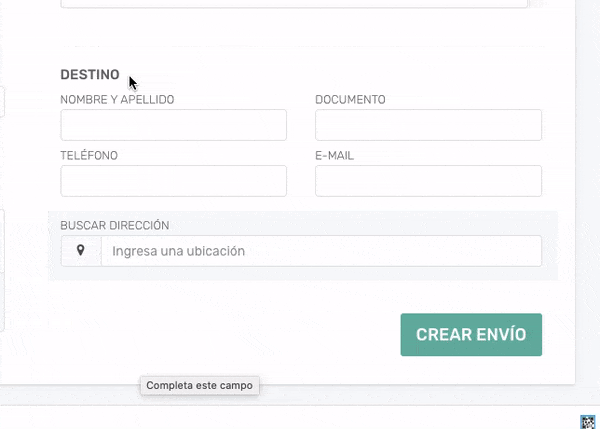Click the location pin icon

tap(81, 251)
